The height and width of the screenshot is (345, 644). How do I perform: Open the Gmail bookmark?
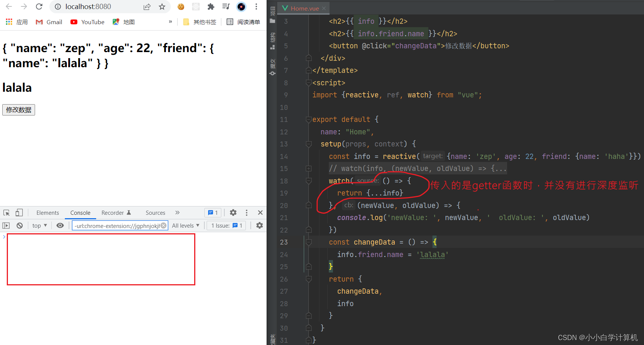[x=49, y=22]
